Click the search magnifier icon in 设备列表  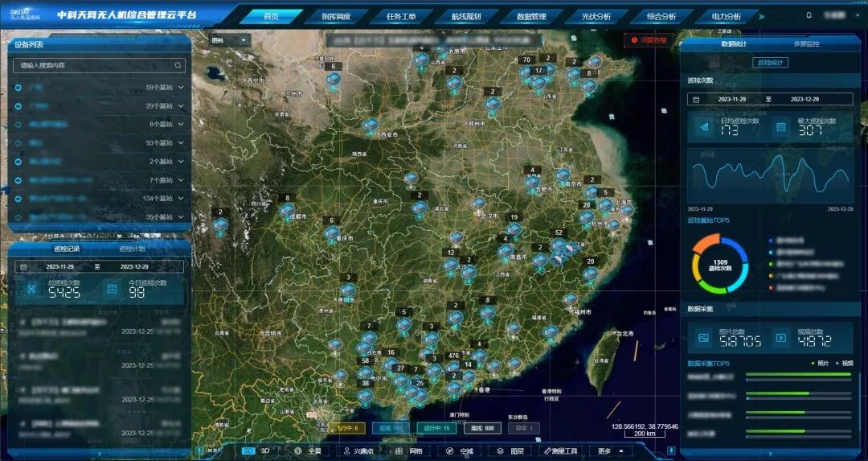pos(178,65)
